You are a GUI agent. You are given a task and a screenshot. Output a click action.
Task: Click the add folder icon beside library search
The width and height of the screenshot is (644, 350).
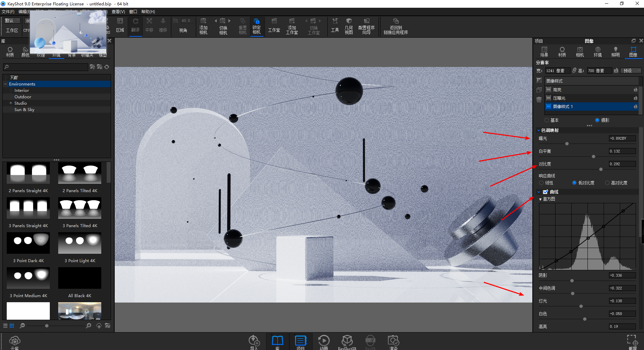(x=92, y=67)
